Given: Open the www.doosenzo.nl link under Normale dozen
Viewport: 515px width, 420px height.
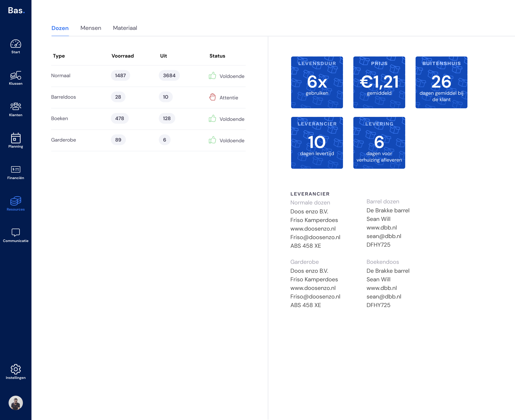Looking at the screenshot, I should point(313,229).
